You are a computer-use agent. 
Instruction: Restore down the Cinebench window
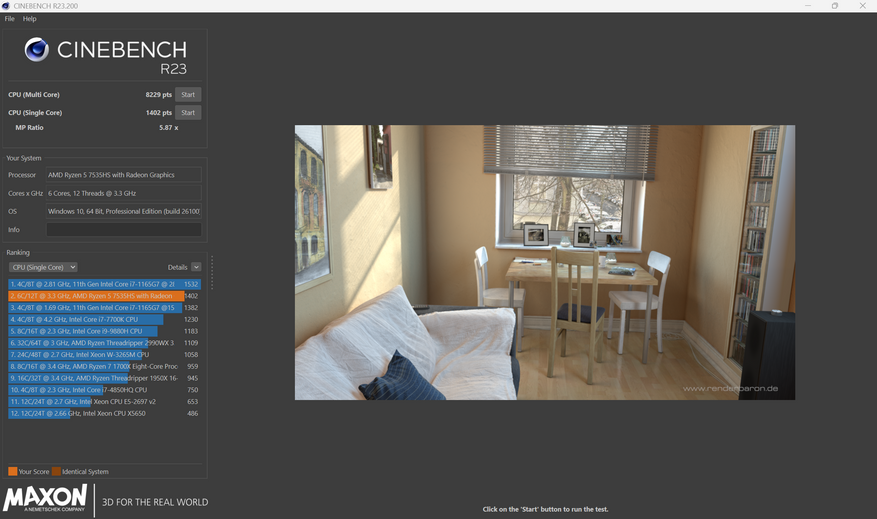pyautogui.click(x=834, y=6)
